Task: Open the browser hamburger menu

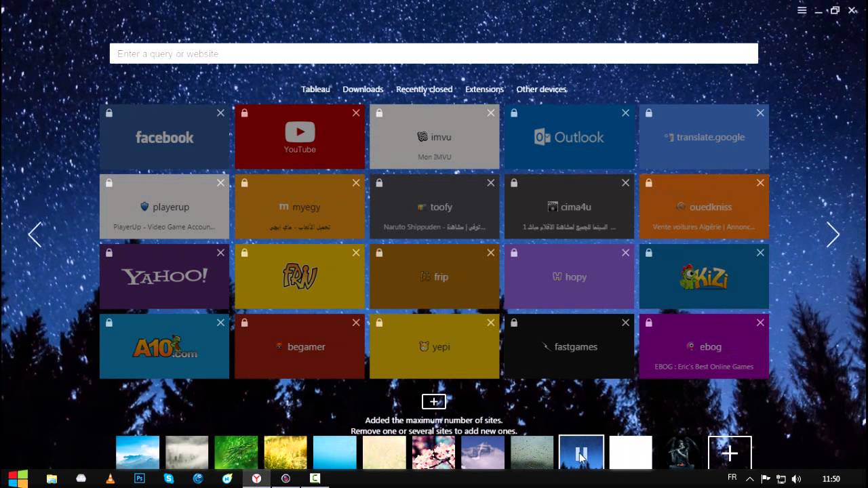Action: (802, 10)
